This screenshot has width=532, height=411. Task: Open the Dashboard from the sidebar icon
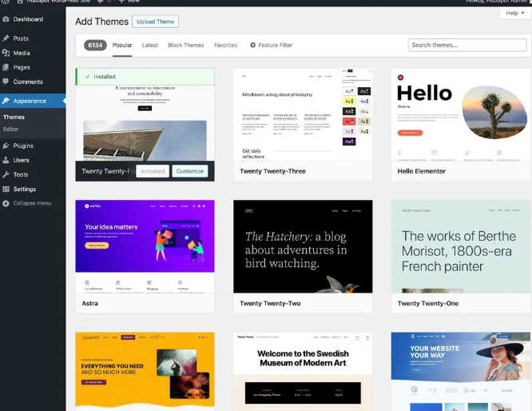(x=6, y=19)
